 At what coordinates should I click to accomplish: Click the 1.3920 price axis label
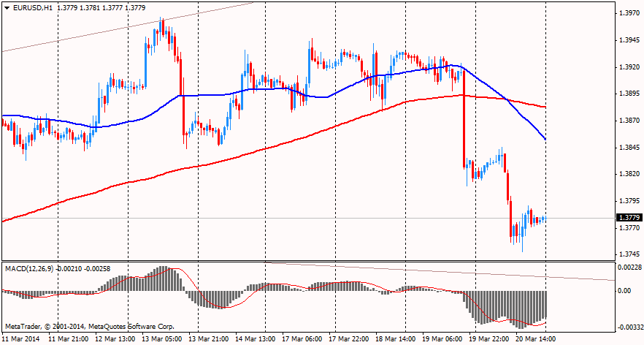[x=629, y=67]
